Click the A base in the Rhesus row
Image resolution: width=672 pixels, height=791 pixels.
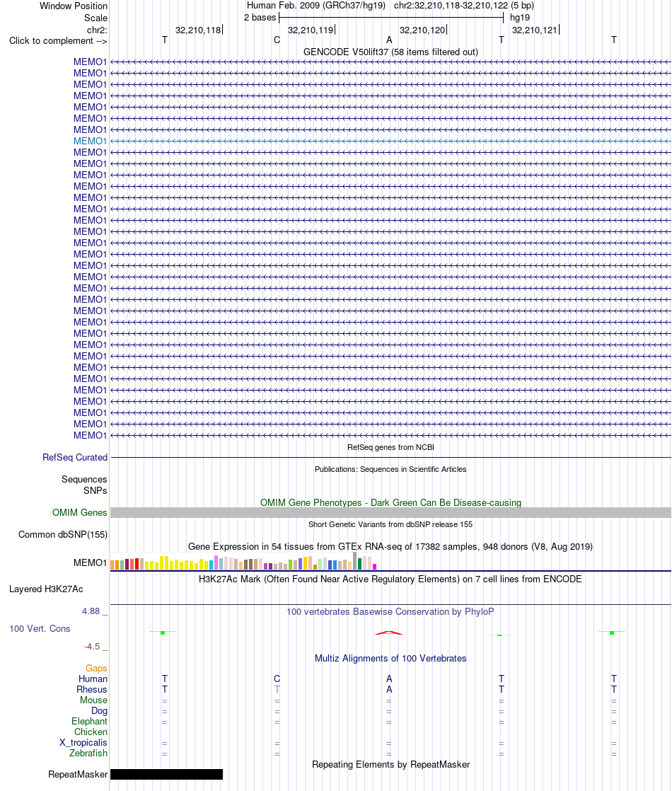pos(389,690)
